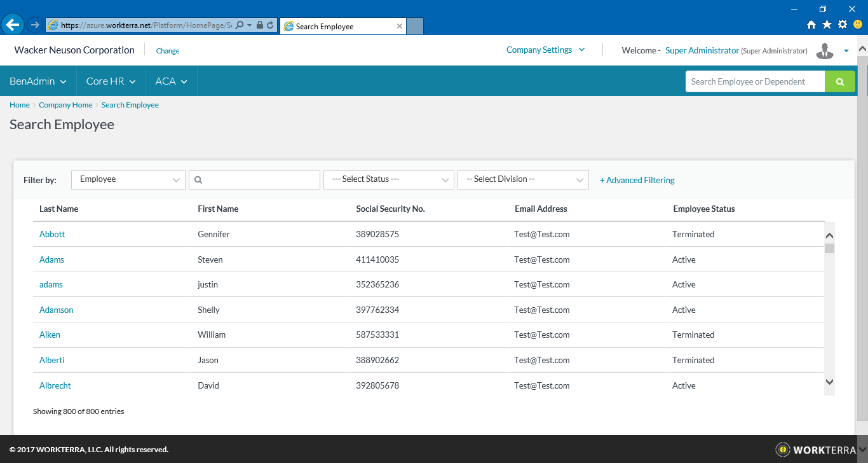Click the WORKTERRA logo in footer
This screenshot has width=868, height=463.
point(816,450)
